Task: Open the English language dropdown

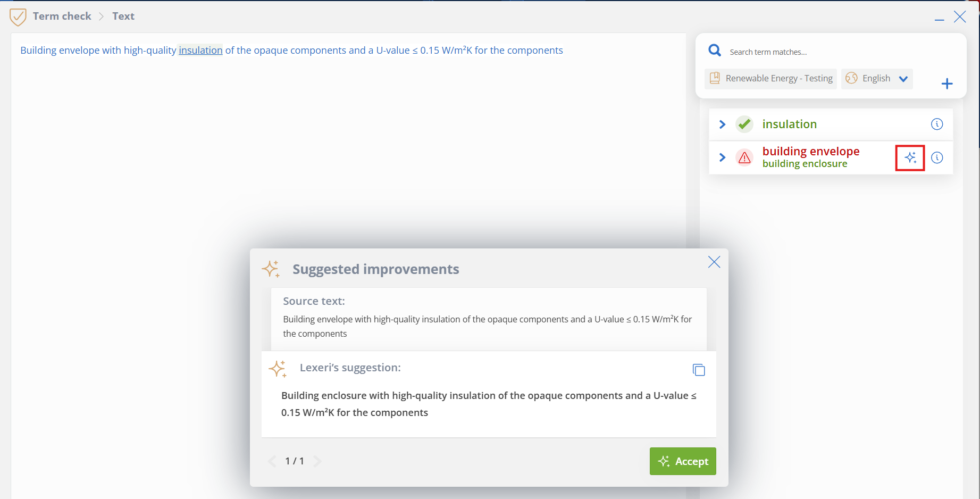Action: pyautogui.click(x=877, y=79)
